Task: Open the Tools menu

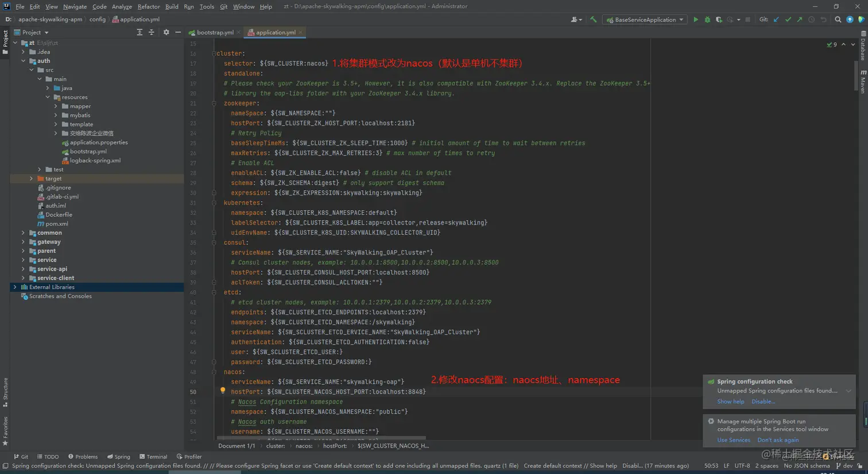Action: [207, 6]
